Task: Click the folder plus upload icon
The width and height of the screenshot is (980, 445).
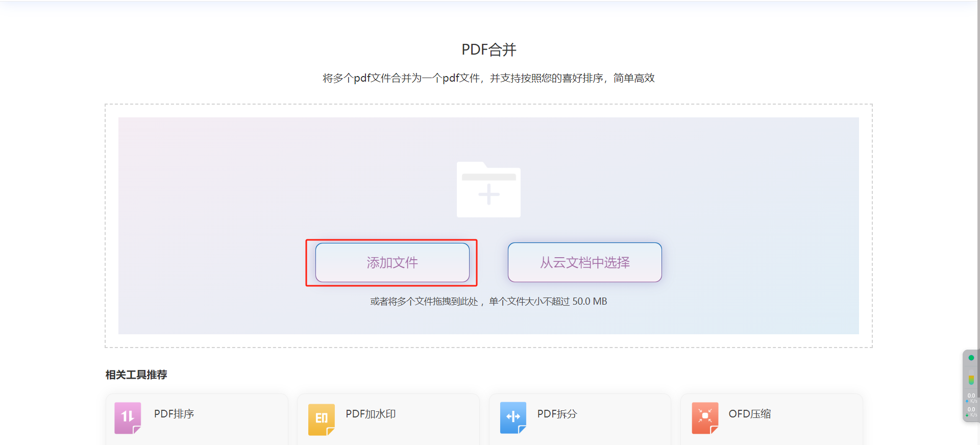Action: pos(488,190)
